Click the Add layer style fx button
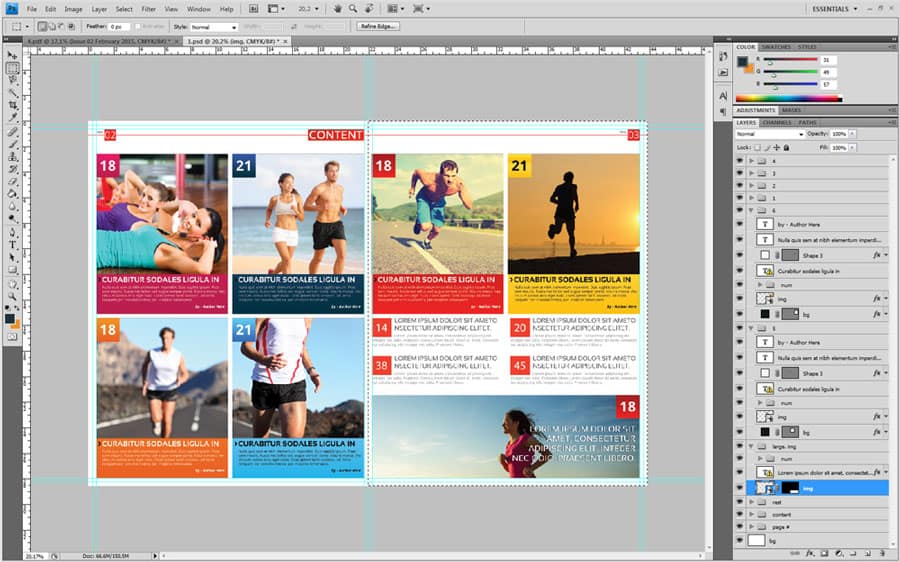 [809, 553]
